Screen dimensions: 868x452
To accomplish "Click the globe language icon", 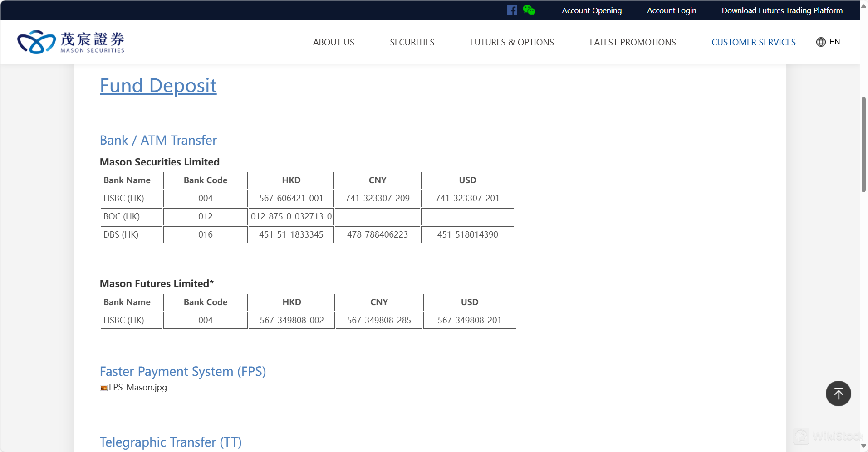I will 821,42.
